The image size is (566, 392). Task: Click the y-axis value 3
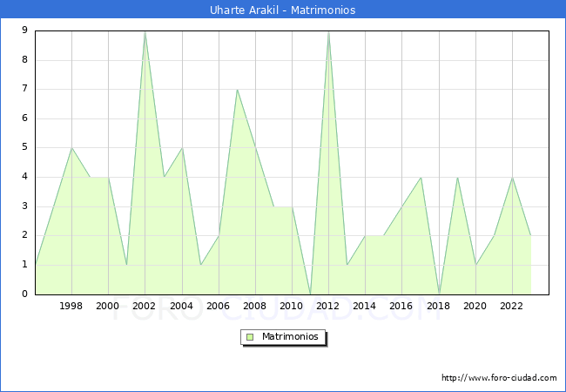pos(24,206)
